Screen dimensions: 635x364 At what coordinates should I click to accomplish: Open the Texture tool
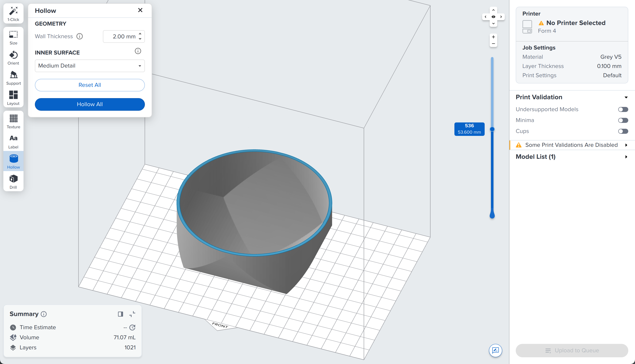pos(13,121)
